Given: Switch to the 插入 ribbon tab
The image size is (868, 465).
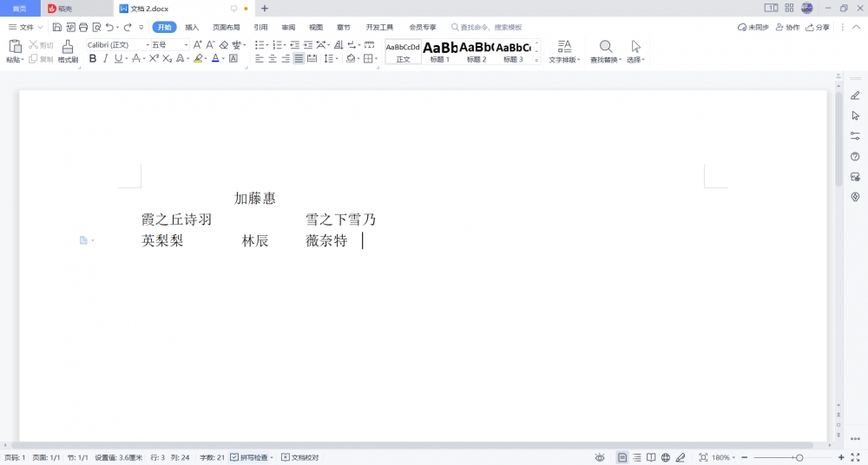Looking at the screenshot, I should pyautogui.click(x=192, y=27).
